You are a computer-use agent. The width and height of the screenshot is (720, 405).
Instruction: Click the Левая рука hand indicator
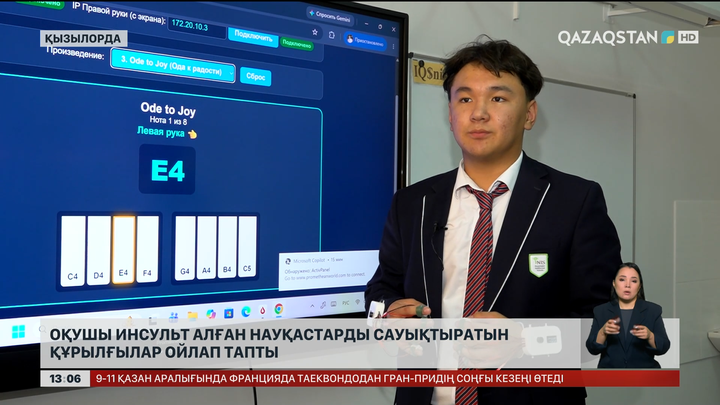167,132
